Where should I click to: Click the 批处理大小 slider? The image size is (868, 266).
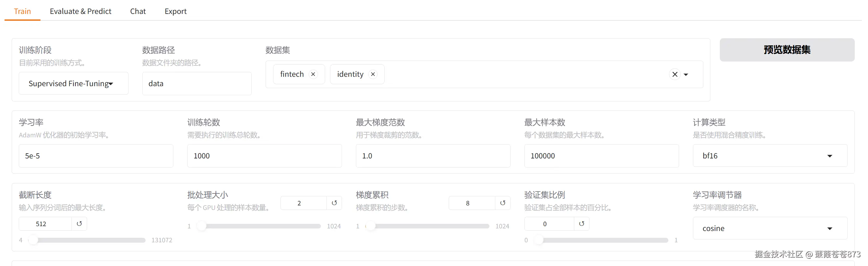click(x=258, y=226)
